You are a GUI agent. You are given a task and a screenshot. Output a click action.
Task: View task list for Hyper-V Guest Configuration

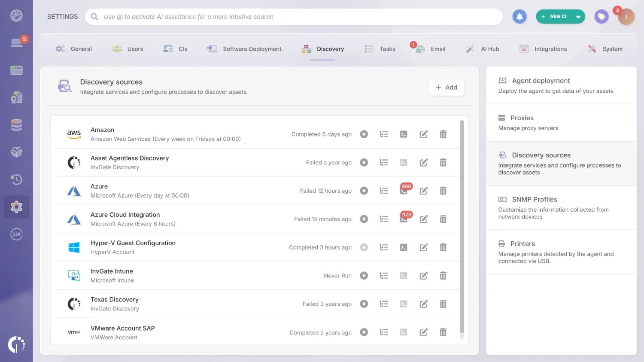click(x=384, y=247)
